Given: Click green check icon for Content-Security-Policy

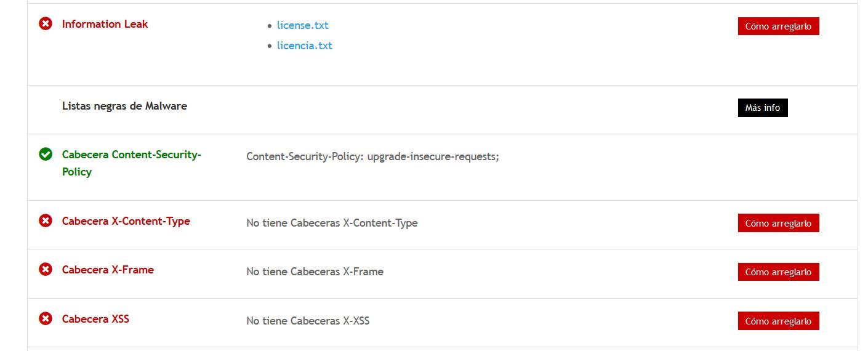Looking at the screenshot, I should pos(46,154).
